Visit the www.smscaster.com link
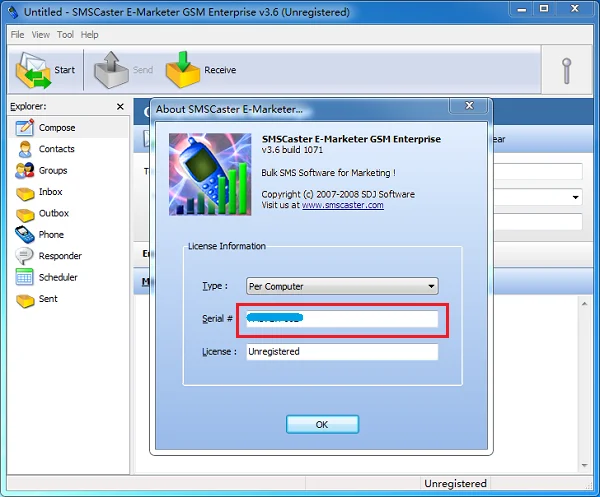Viewport: 600px width, 497px height. 343,205
